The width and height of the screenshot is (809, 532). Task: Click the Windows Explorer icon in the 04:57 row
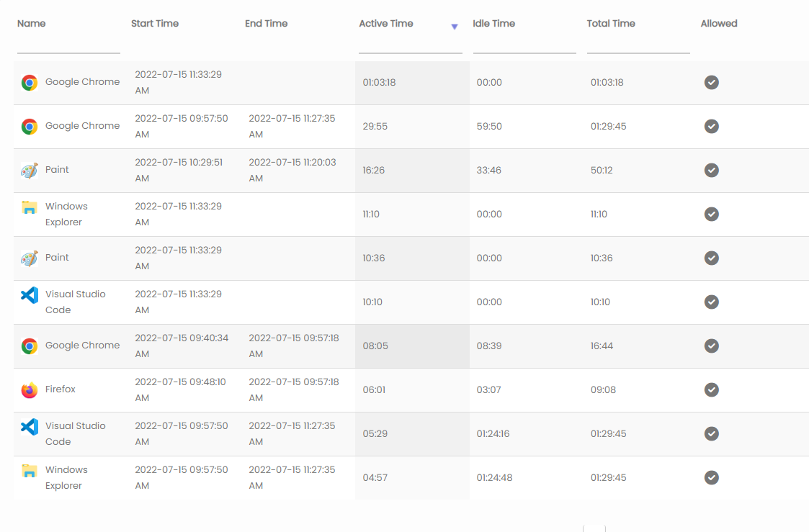[x=29, y=472]
